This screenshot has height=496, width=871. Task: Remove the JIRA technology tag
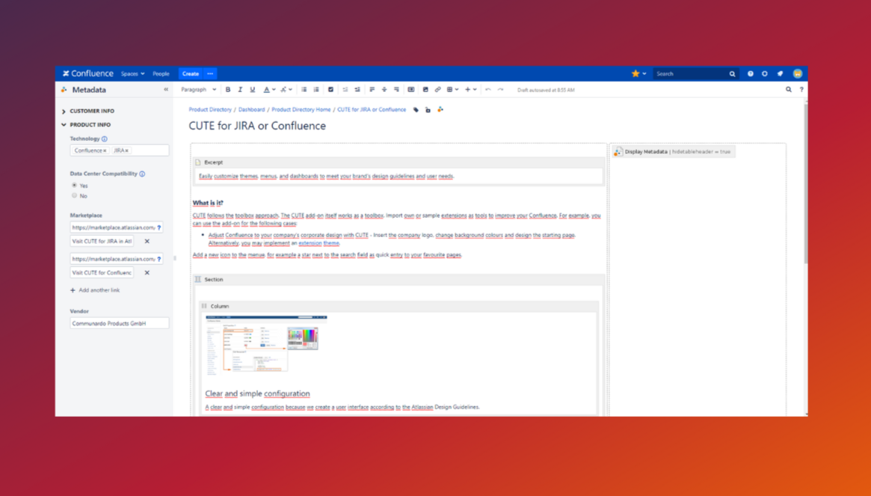point(127,151)
